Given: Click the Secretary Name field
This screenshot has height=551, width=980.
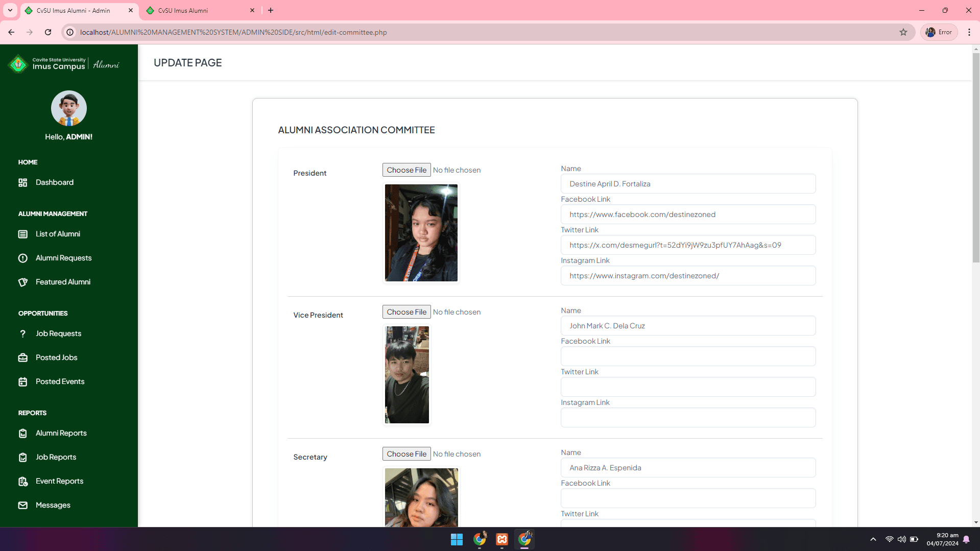Looking at the screenshot, I should point(688,468).
